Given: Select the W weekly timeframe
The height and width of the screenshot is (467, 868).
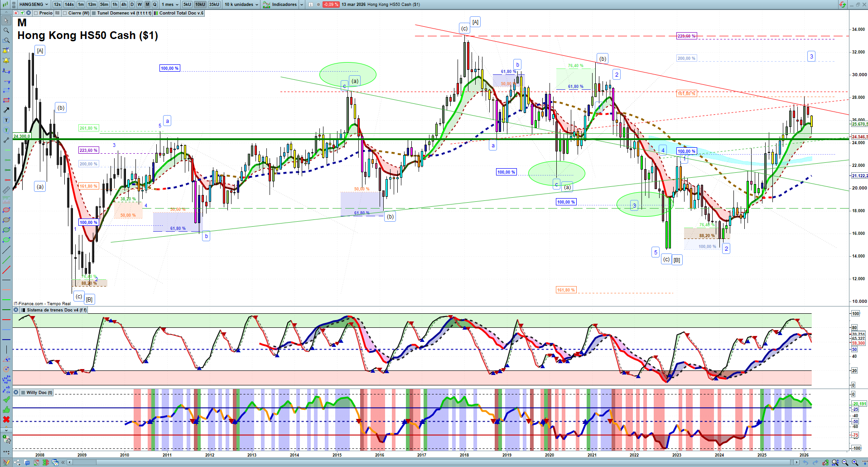Looking at the screenshot, I should coord(140,5).
